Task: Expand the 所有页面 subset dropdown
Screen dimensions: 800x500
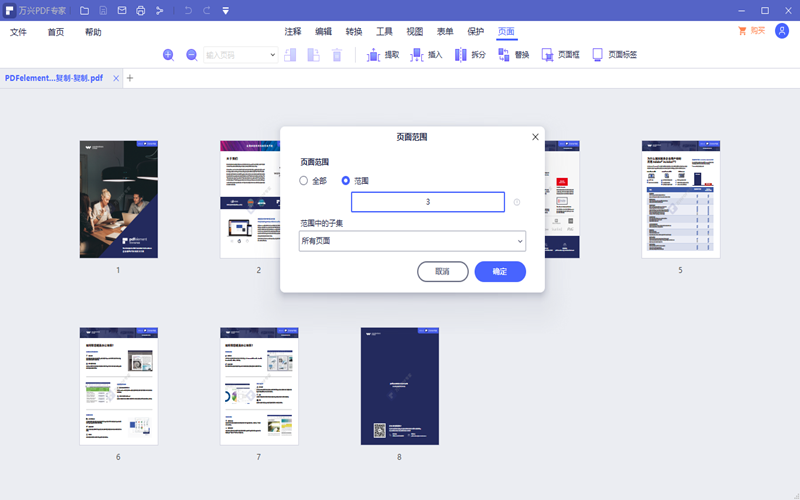Action: tap(412, 241)
